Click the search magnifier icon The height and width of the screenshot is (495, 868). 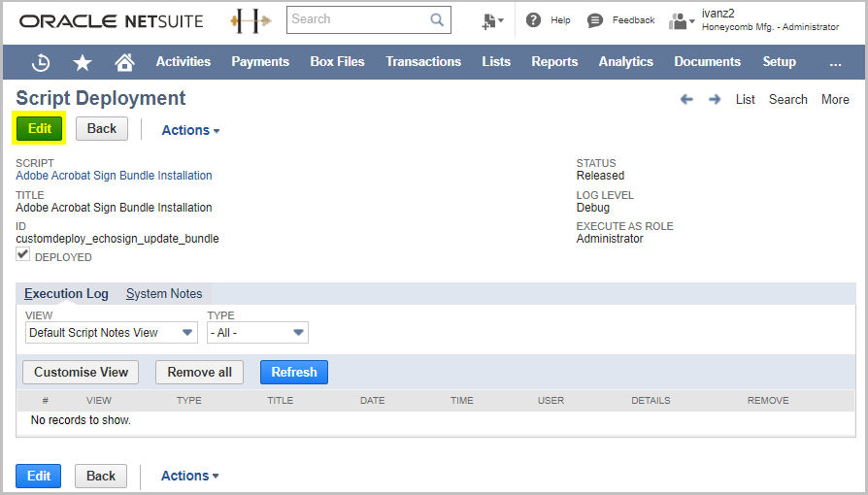pos(437,20)
